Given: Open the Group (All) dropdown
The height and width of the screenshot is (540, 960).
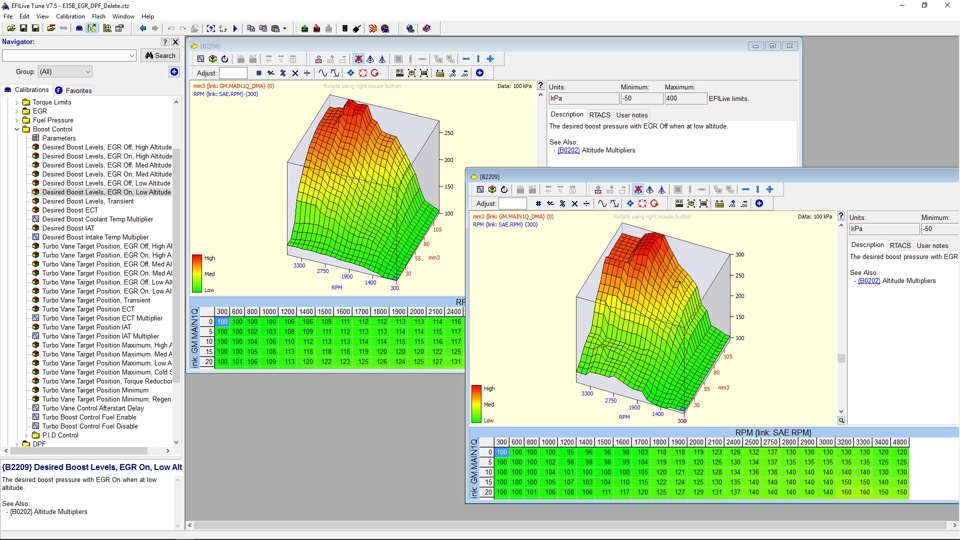Looking at the screenshot, I should 65,72.
